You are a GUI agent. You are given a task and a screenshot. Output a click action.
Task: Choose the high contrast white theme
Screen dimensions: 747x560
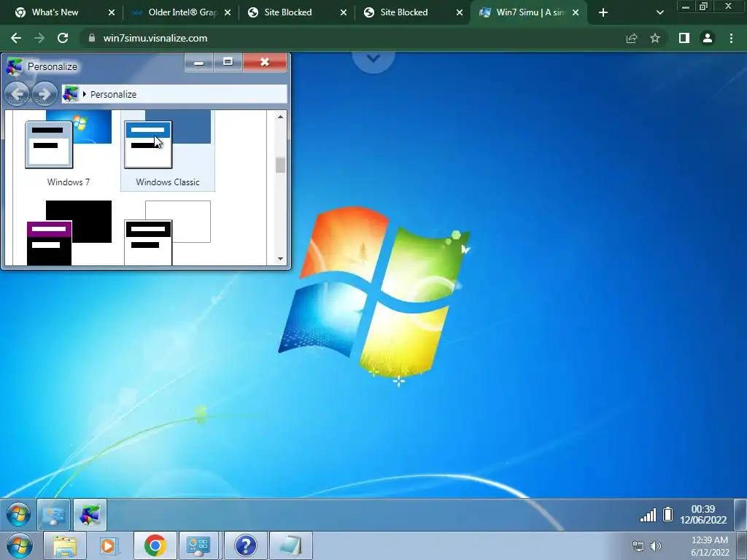167,233
